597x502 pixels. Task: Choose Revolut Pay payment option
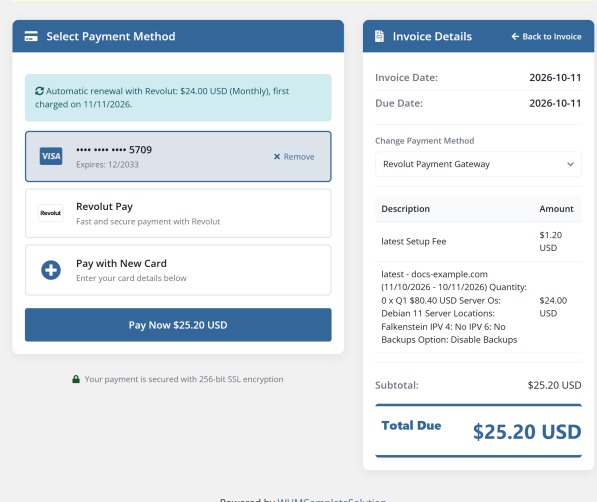point(178,213)
